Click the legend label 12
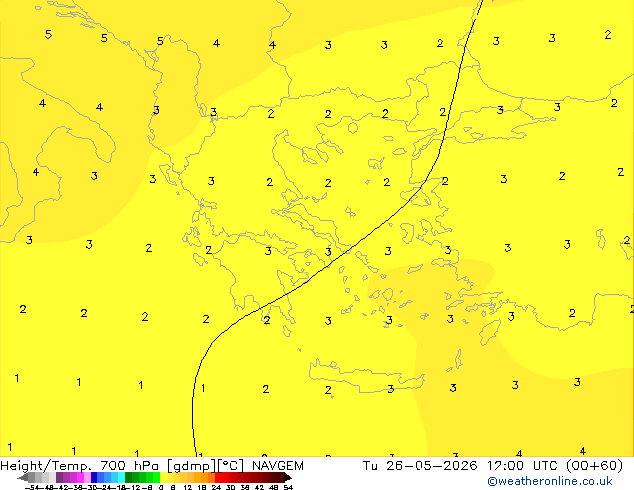This screenshot has width=634, height=490. pos(188,488)
